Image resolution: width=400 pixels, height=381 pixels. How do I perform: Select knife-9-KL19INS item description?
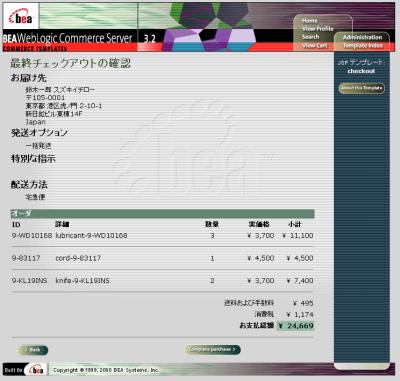click(82, 281)
